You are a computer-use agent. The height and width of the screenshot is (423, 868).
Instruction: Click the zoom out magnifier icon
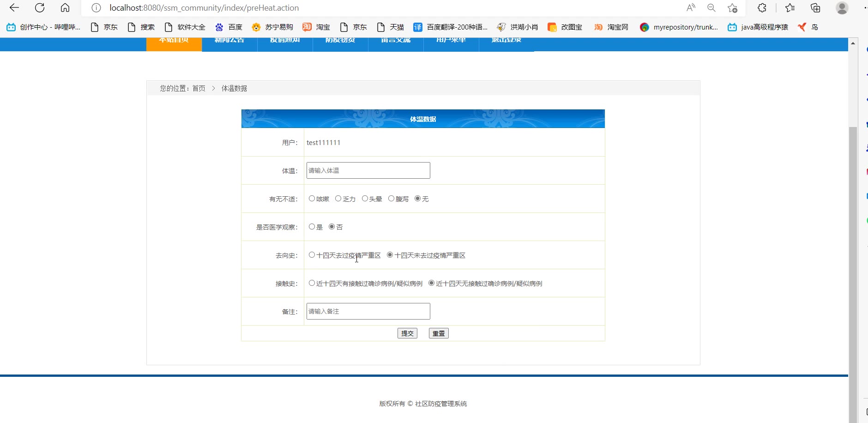coord(711,8)
